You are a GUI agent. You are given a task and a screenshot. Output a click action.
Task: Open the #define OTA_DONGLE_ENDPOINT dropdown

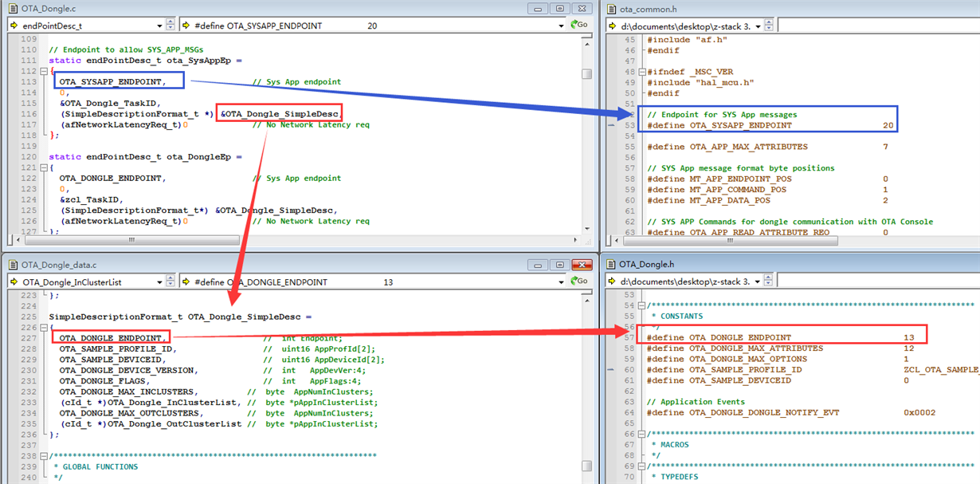560,281
